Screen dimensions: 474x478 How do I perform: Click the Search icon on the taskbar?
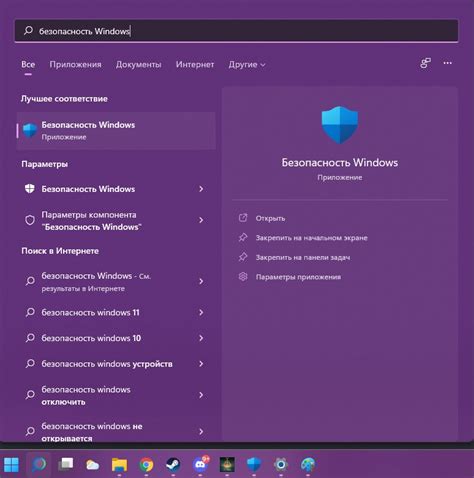coord(39,464)
